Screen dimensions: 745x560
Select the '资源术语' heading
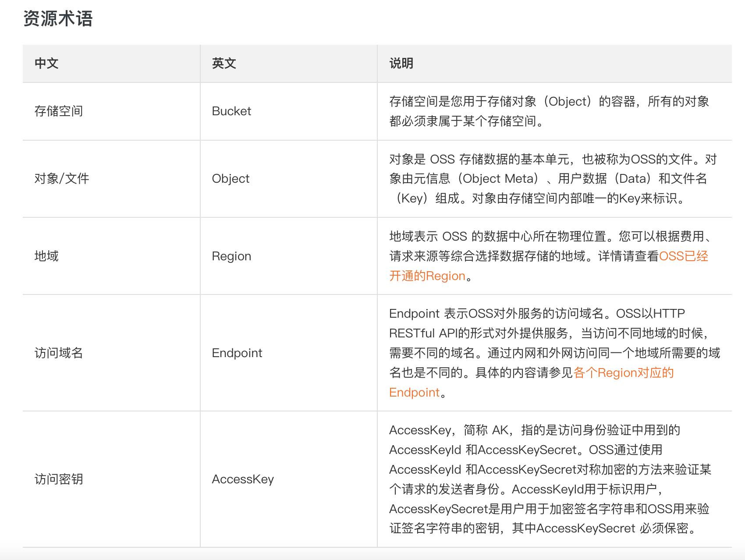pos(58,19)
